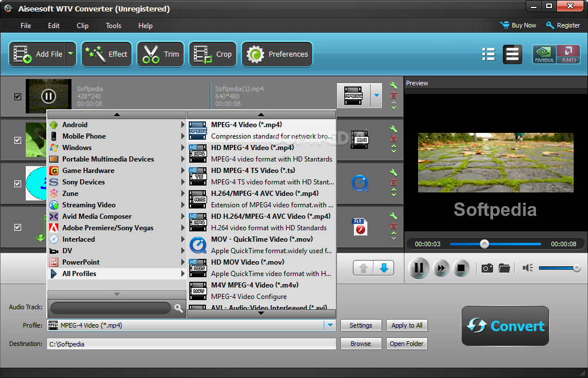Toggle AMD acceleration icon
Screen dimensions: 588x378
pos(569,54)
